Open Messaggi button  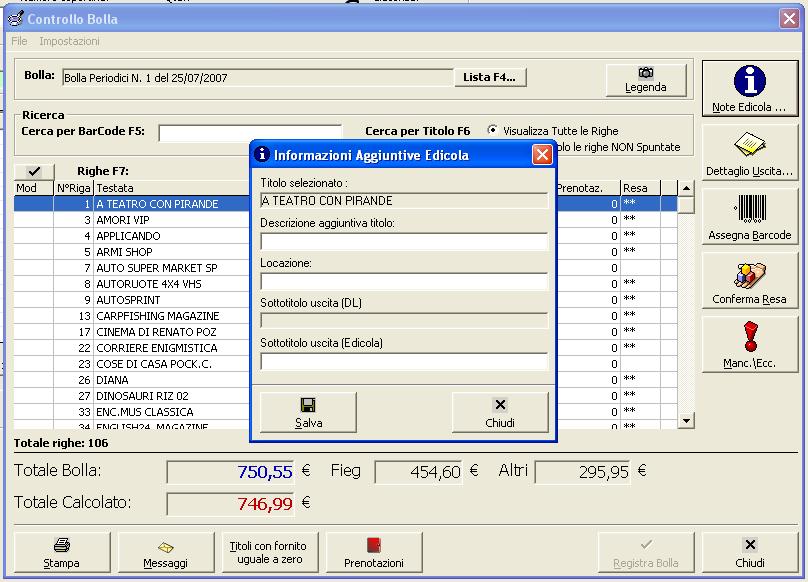point(166,553)
